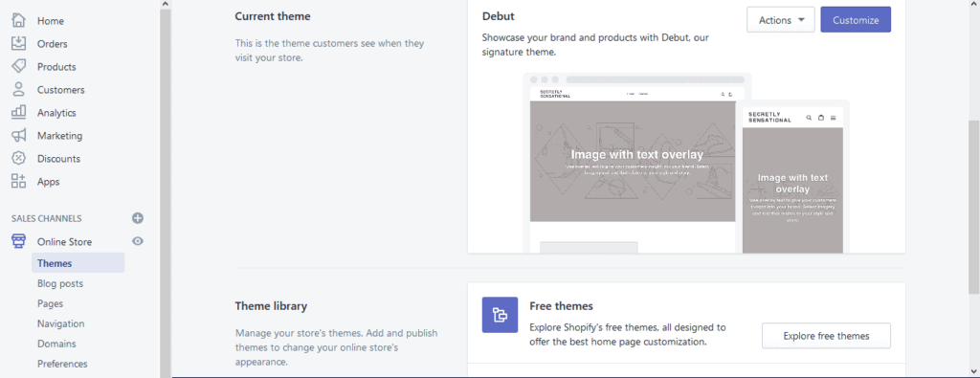
Task: Open Orders in sidebar
Action: [x=53, y=44]
